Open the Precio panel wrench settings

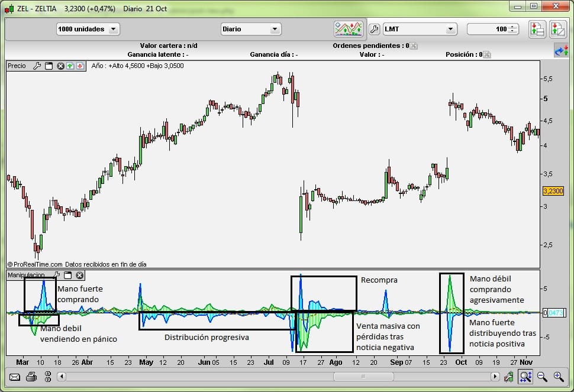coord(37,66)
